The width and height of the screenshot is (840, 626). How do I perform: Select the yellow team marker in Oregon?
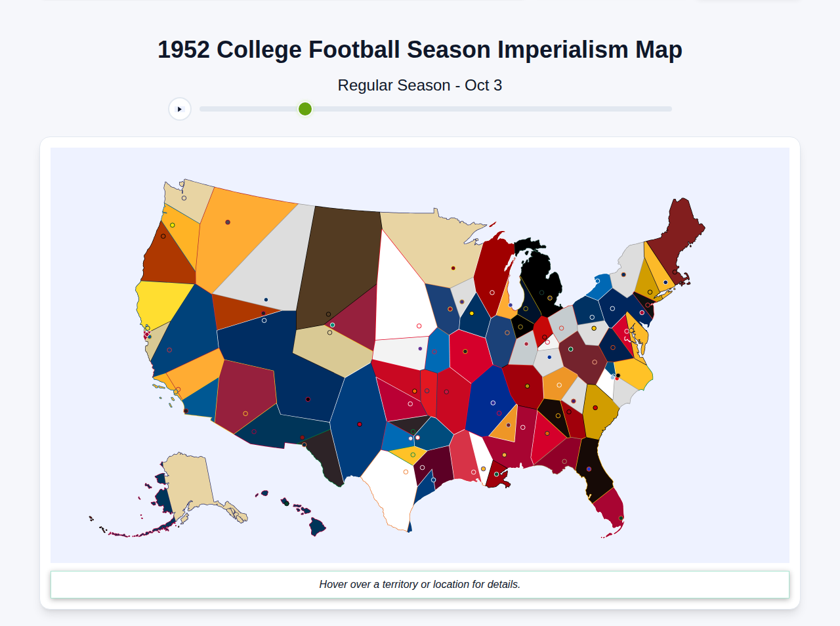(172, 225)
